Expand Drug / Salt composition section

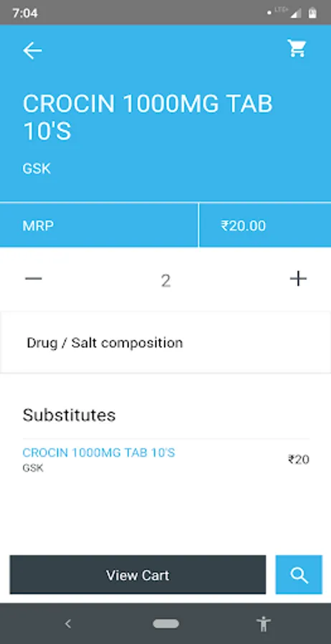tap(165, 343)
